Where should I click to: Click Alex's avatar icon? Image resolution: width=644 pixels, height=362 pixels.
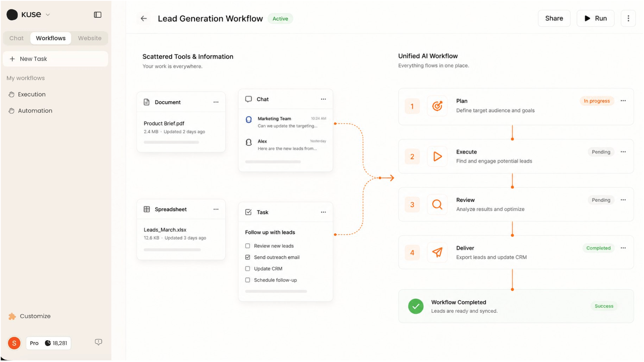pos(249,143)
